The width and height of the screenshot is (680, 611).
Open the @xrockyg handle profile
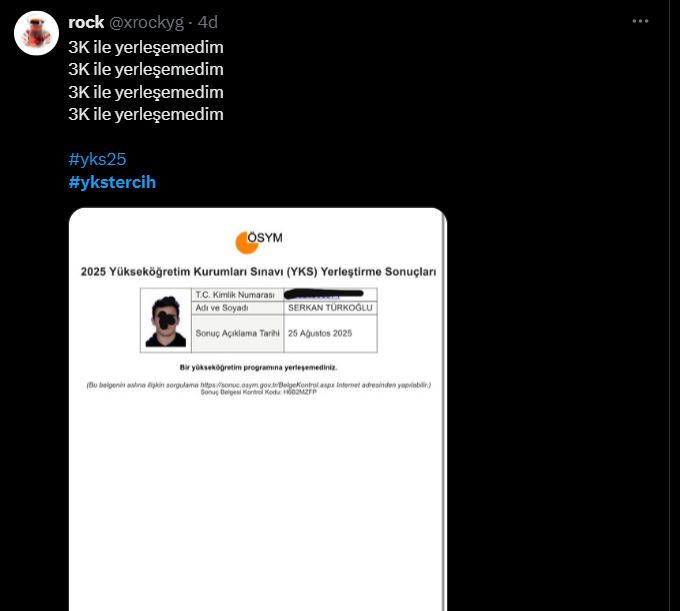tap(146, 23)
